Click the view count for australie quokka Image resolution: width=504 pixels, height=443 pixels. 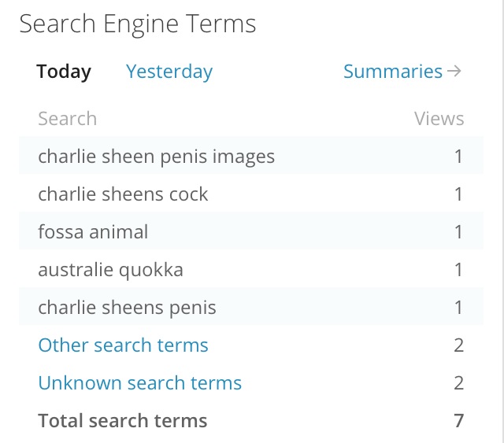(x=458, y=270)
